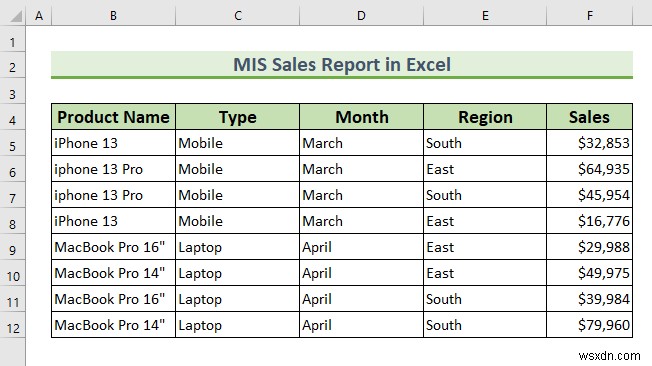Image resolution: width=652 pixels, height=366 pixels.
Task: Select 'East' cell in row 8
Action: point(485,221)
